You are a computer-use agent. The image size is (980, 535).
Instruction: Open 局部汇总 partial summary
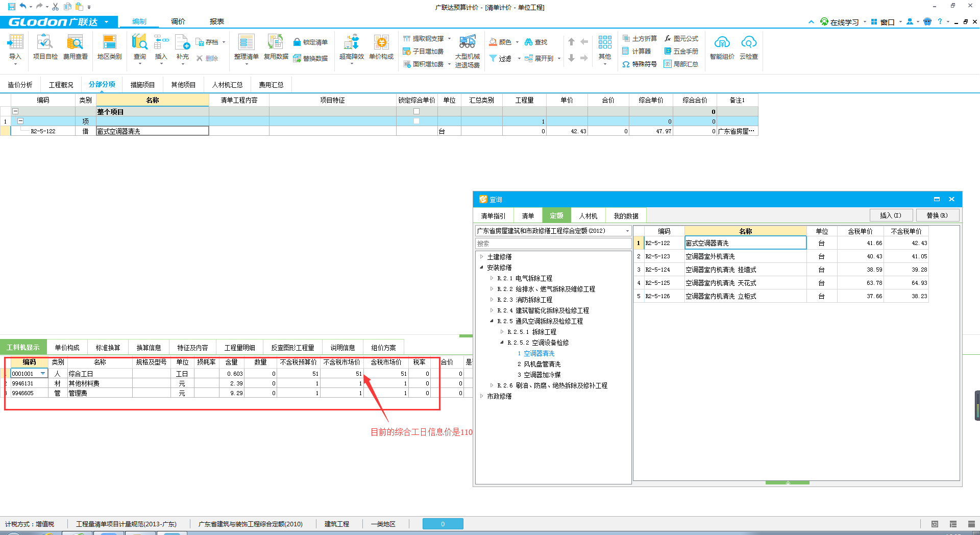pyautogui.click(x=681, y=64)
